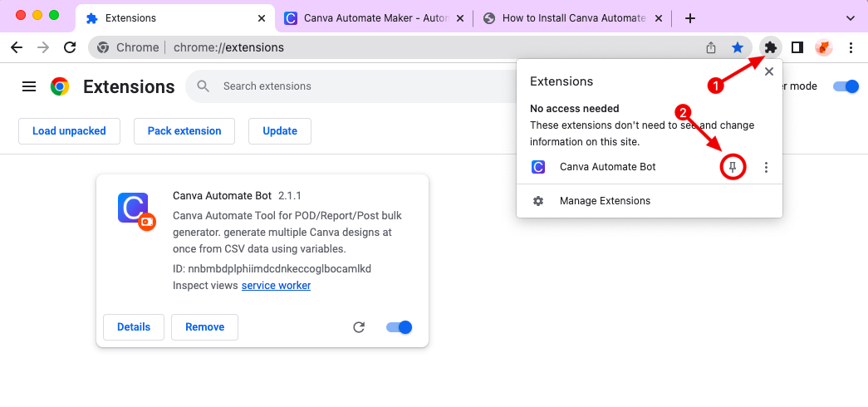Toggle Developer mode switch
868x407 pixels.
pos(846,86)
